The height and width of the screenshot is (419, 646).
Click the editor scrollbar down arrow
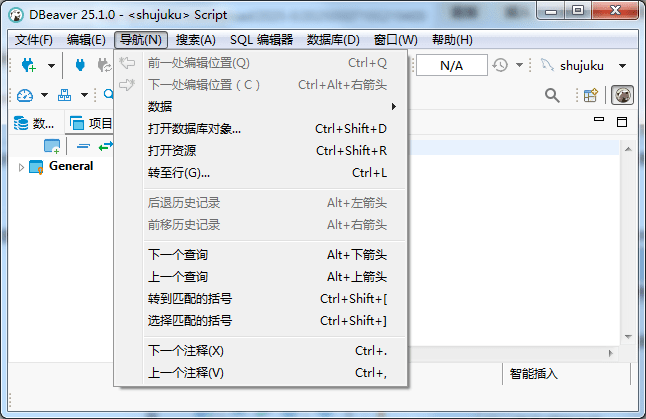point(628,337)
